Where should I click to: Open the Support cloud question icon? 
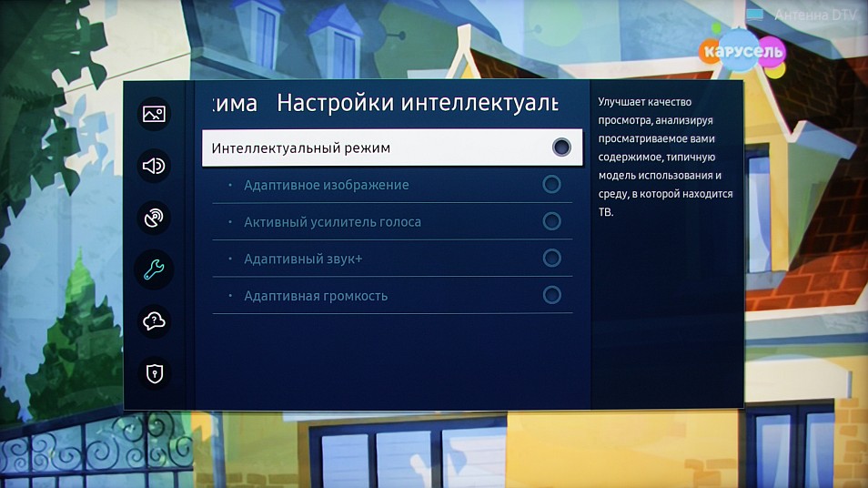coord(154,321)
